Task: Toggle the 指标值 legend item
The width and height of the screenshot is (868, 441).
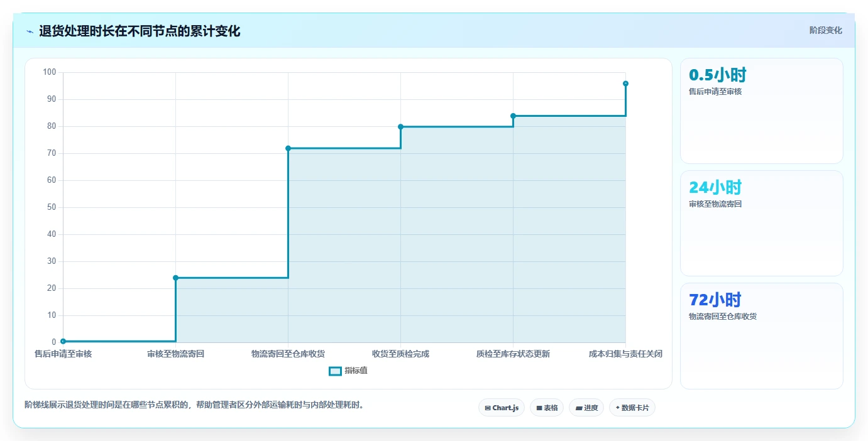Action: [x=348, y=371]
